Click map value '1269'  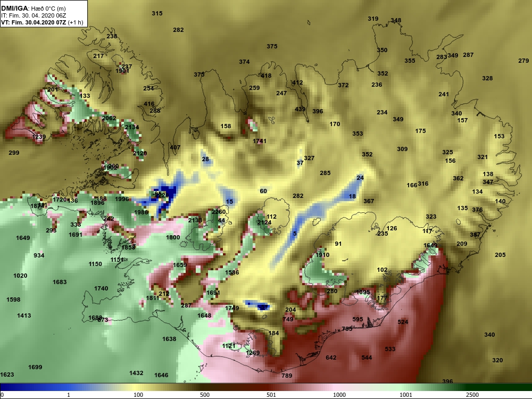point(253,353)
